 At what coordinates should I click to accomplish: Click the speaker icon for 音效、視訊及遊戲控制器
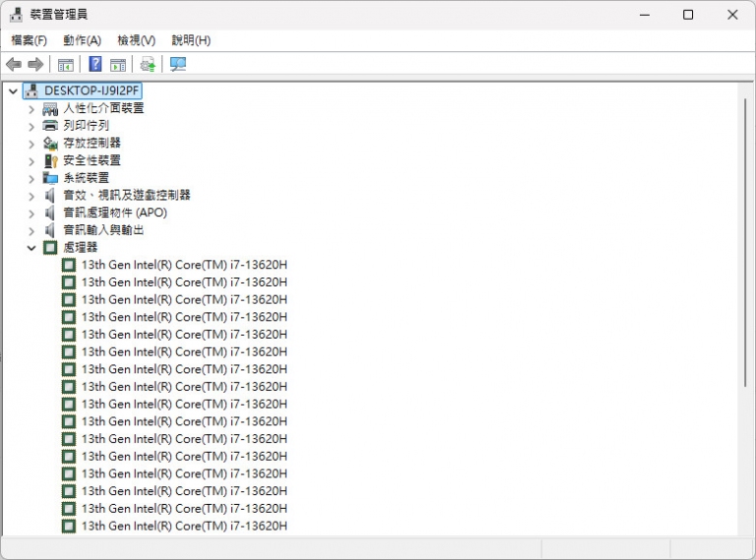pyautogui.click(x=49, y=195)
